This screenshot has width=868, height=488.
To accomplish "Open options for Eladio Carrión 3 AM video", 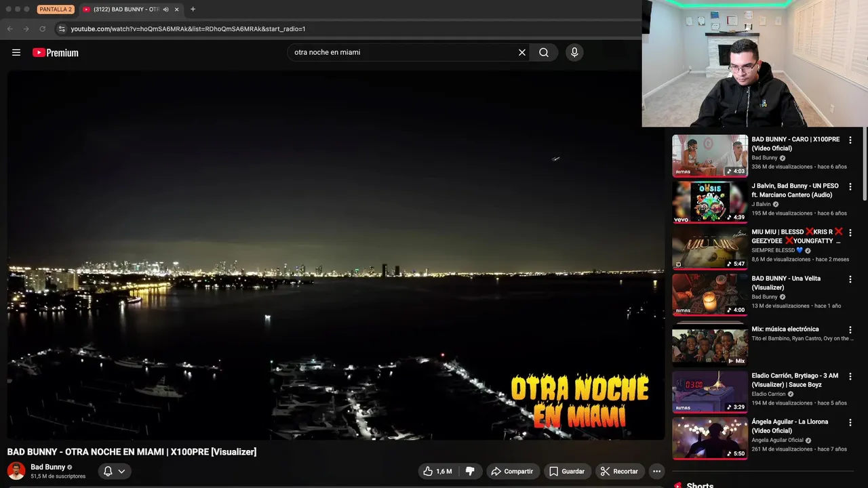I will pyautogui.click(x=850, y=376).
